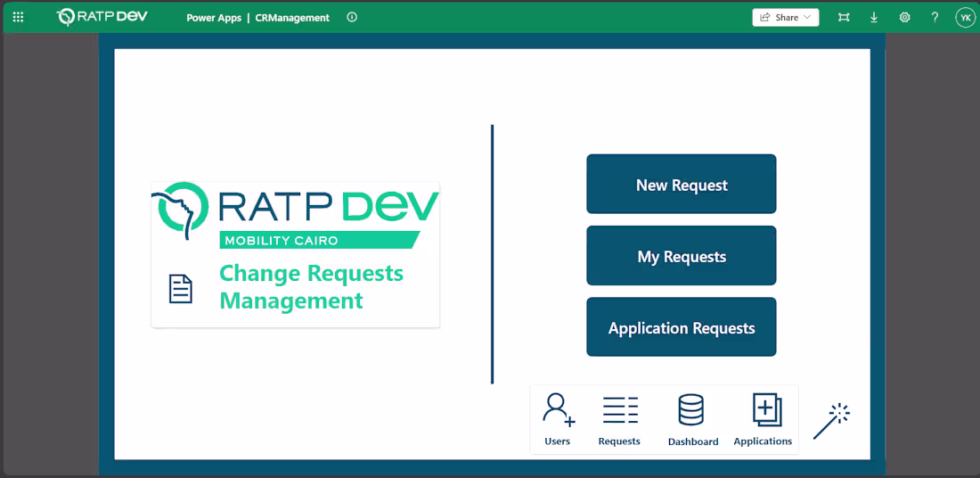Open the Users add-person icon
The width and height of the screenshot is (980, 478).
558,410
